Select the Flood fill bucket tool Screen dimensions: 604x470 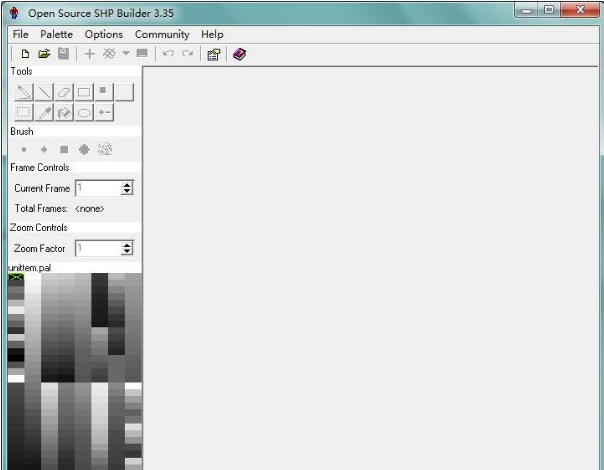pyautogui.click(x=64, y=112)
